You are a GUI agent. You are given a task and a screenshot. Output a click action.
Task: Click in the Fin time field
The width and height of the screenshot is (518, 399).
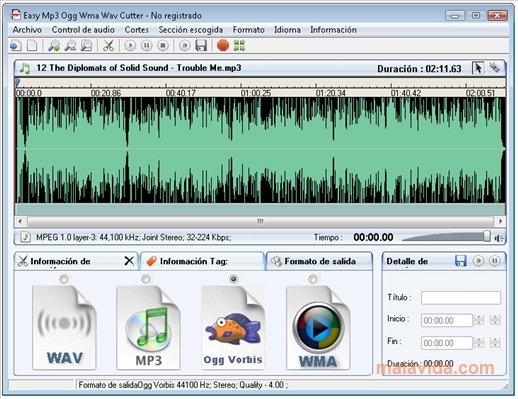pyautogui.click(x=447, y=343)
